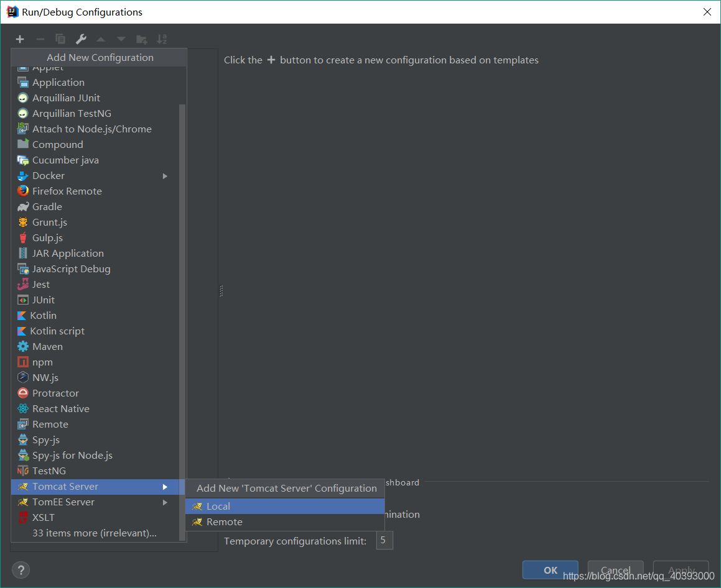Choose Spy-js entry
Screen dimensions: 721x588
pos(95,440)
